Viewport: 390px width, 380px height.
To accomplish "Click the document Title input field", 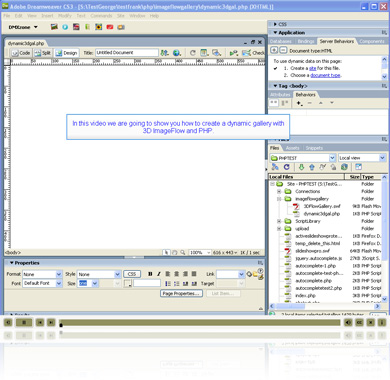I will (x=127, y=53).
